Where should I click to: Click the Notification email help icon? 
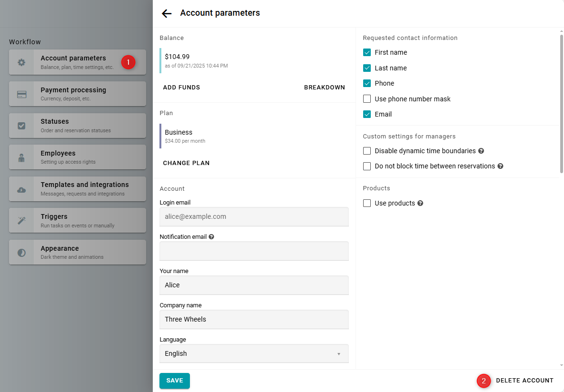tap(211, 236)
